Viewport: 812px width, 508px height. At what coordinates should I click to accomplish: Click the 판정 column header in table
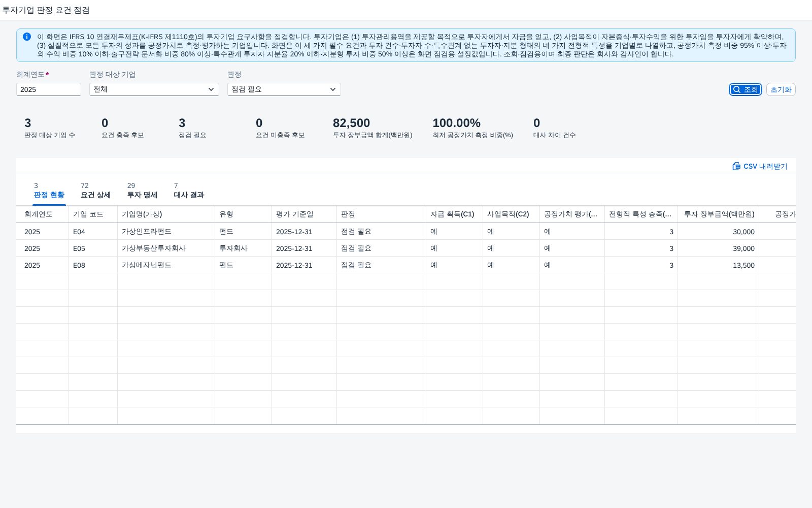382,214
